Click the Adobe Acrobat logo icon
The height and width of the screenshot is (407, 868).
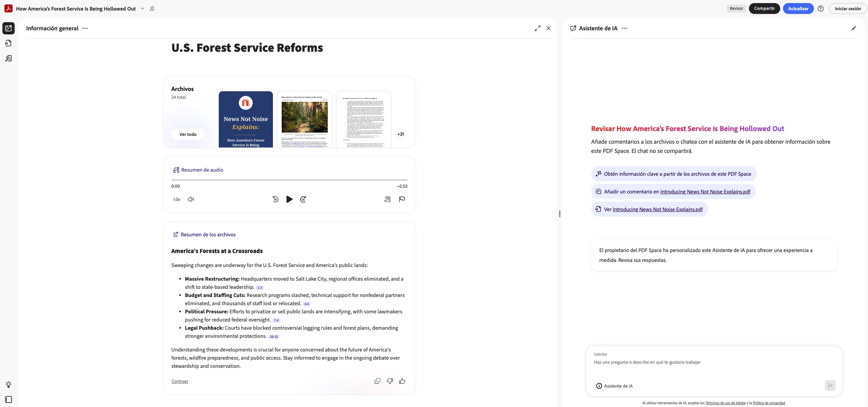(x=8, y=9)
